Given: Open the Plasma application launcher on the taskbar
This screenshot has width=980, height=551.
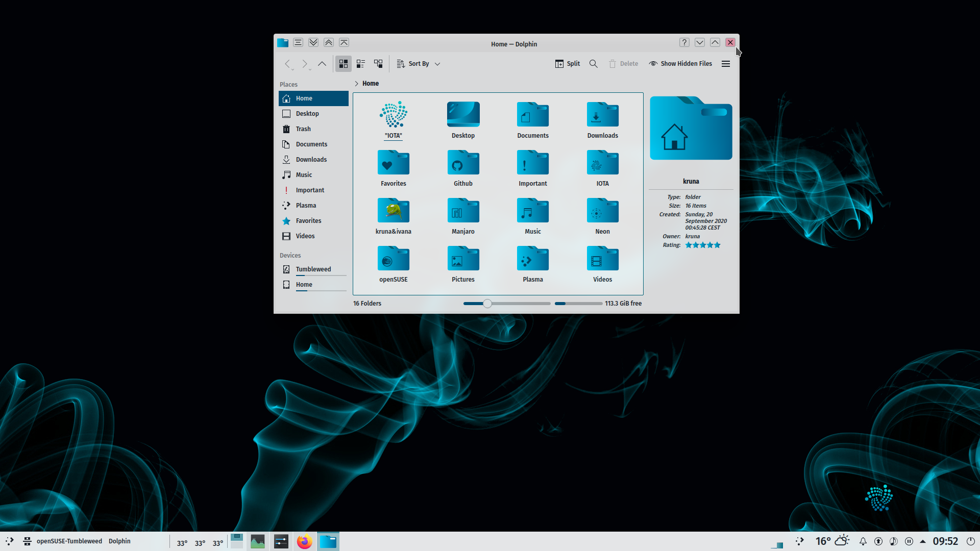Looking at the screenshot, I should 10,541.
